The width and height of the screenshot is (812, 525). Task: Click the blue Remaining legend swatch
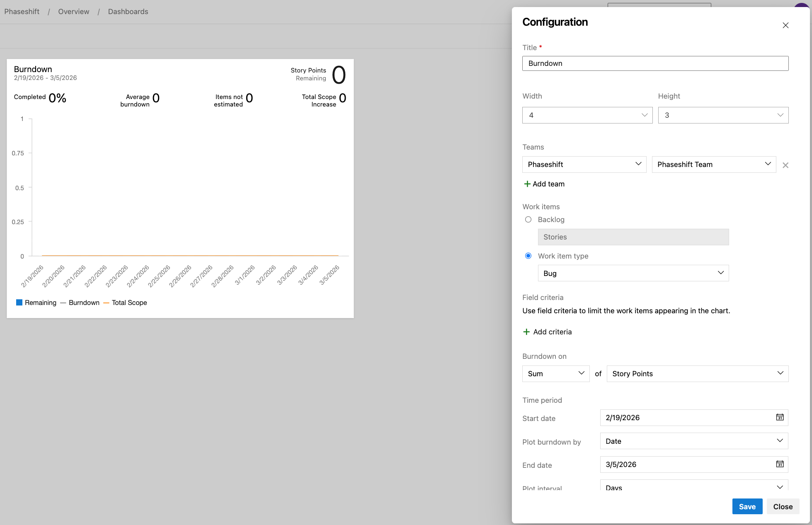[x=19, y=302]
